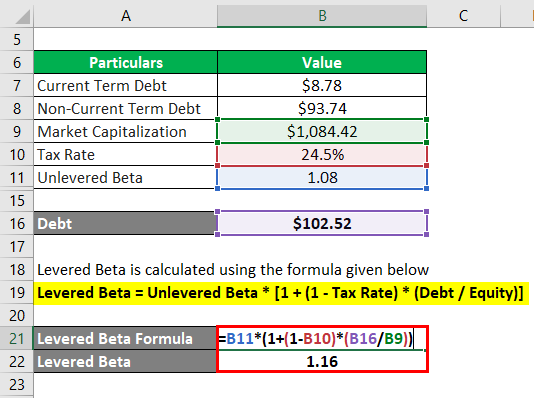Screen dimensions: 534x398
Task: Select row 11 header
Action: click(x=17, y=177)
